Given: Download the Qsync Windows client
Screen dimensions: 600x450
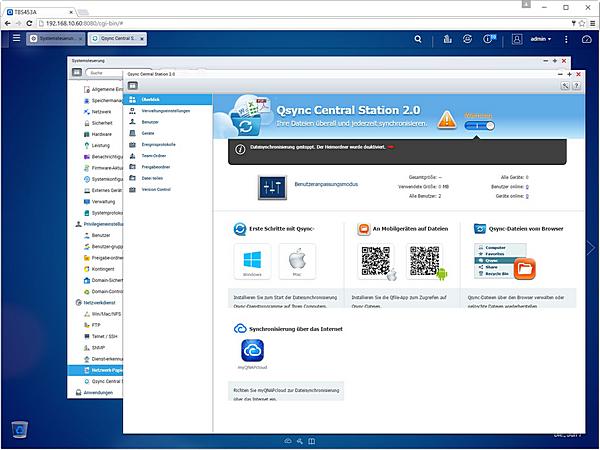Looking at the screenshot, I should 252,261.
